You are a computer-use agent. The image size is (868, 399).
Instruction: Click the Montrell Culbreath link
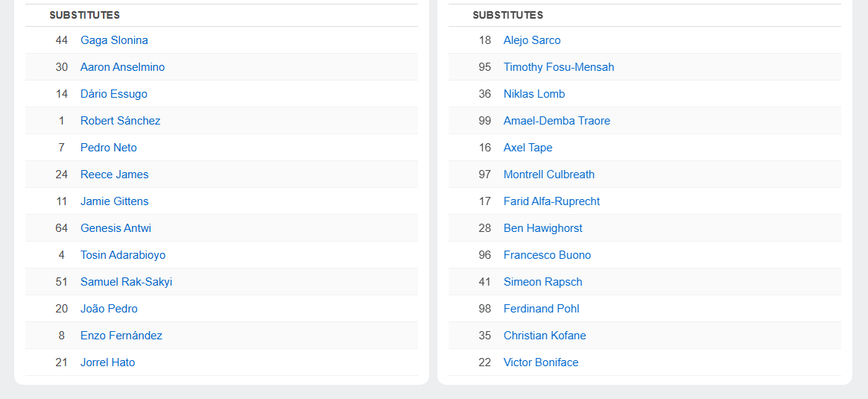coord(548,175)
